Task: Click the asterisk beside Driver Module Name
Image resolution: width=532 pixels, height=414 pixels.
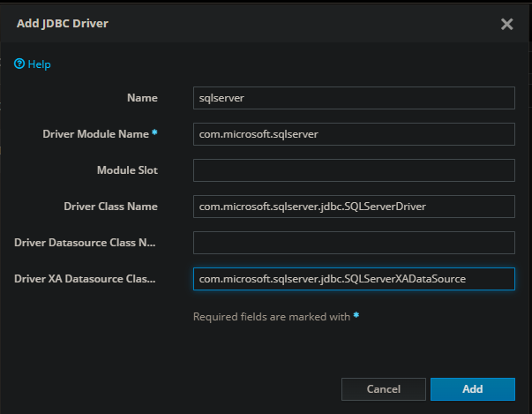Action: pos(155,133)
